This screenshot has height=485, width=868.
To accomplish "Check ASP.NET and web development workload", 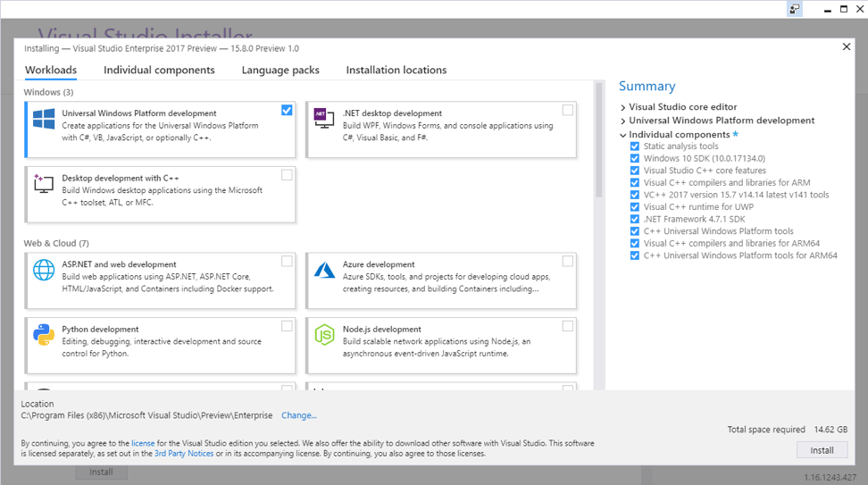I will coord(287,262).
